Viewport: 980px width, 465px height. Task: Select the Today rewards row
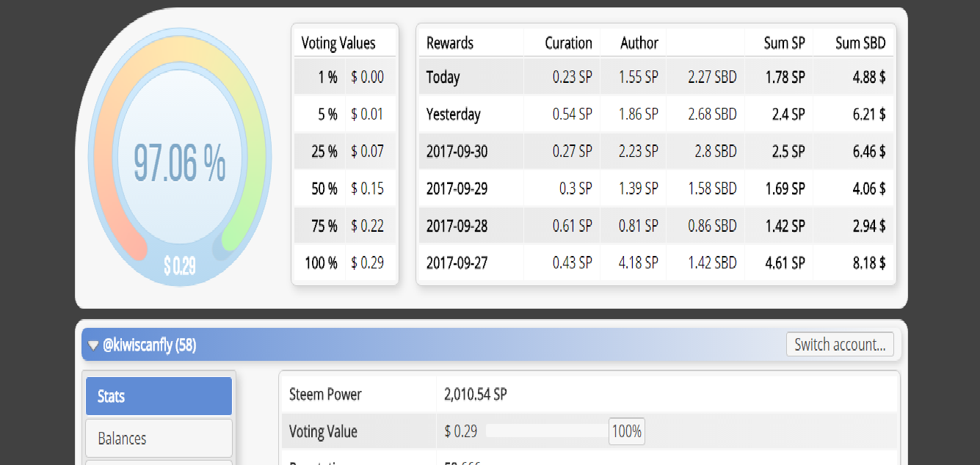tap(656, 77)
